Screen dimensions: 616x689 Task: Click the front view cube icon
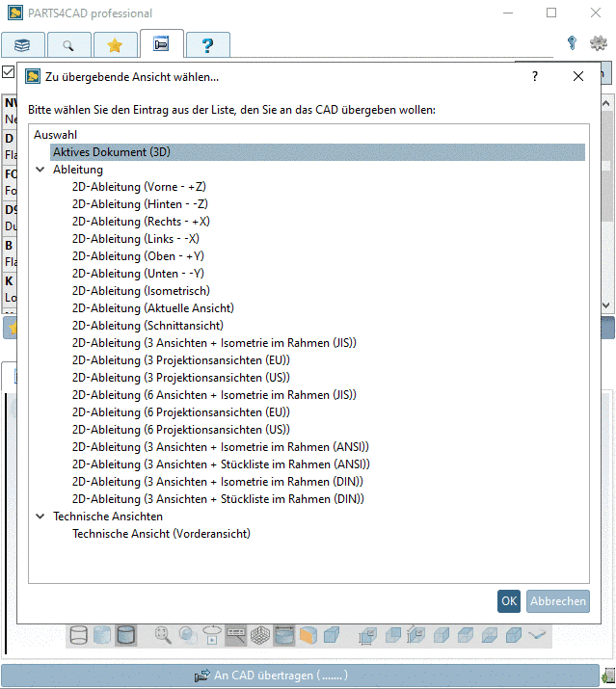(393, 635)
